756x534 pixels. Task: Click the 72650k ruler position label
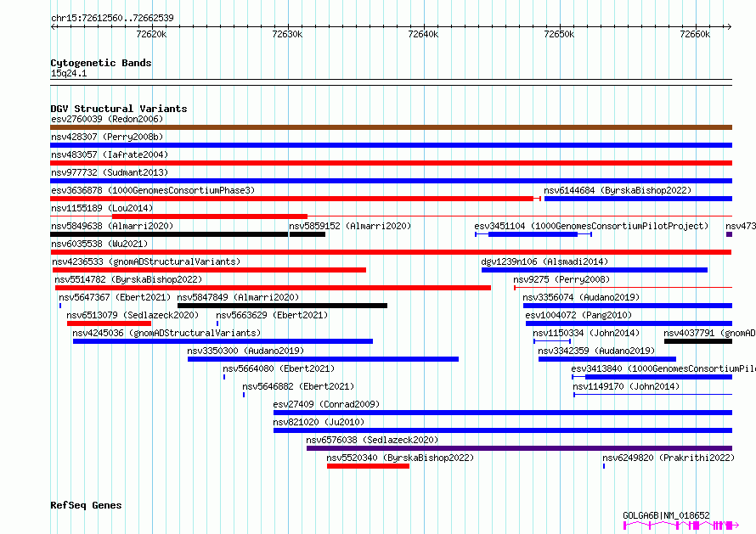559,34
